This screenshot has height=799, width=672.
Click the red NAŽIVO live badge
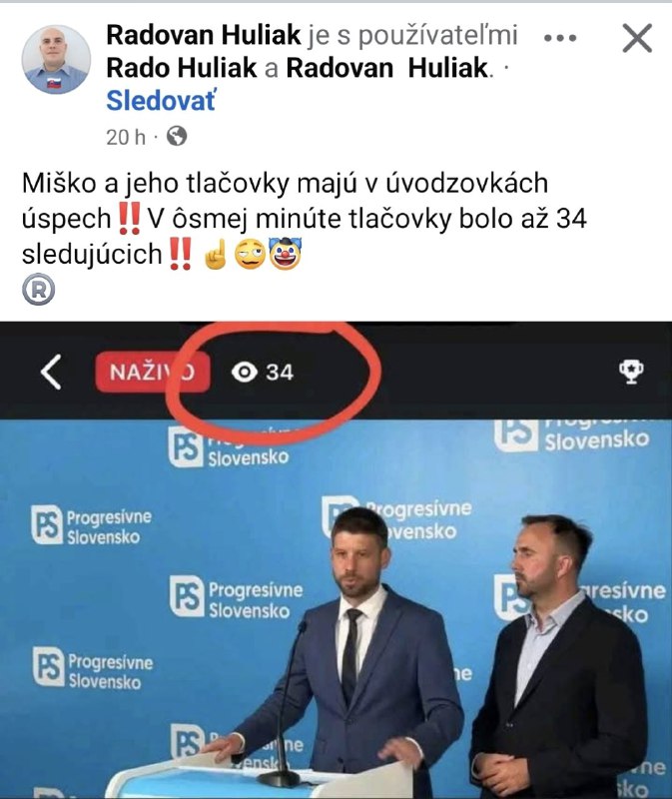coord(153,372)
